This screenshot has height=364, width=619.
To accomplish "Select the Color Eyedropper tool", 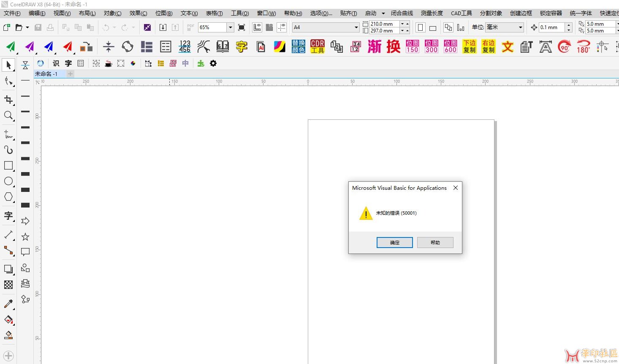I will click(x=8, y=304).
